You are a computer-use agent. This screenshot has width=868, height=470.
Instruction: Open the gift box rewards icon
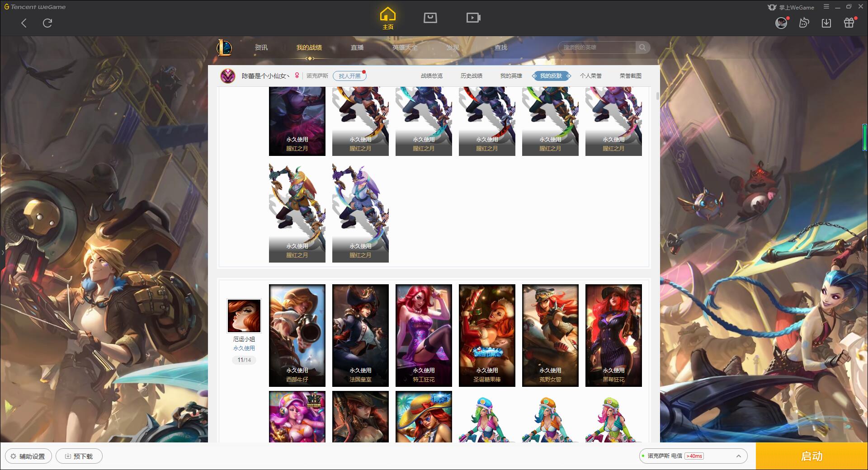point(849,23)
